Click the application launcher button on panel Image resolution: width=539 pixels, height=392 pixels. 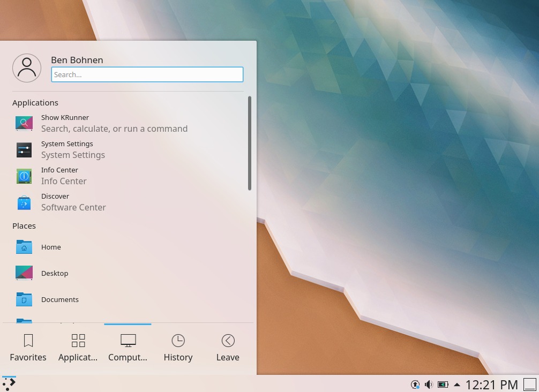click(9, 384)
